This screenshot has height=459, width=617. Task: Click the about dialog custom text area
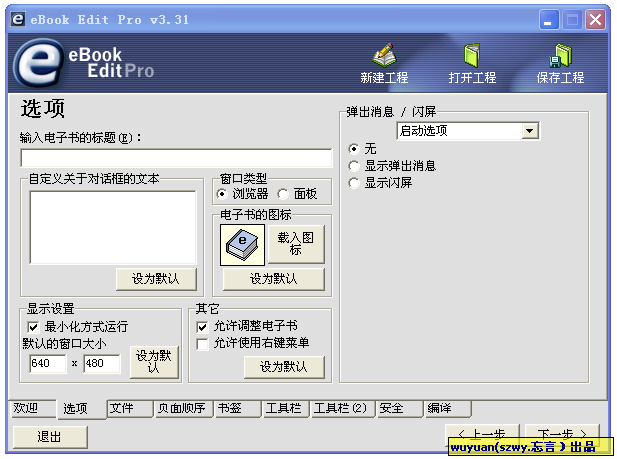click(113, 228)
